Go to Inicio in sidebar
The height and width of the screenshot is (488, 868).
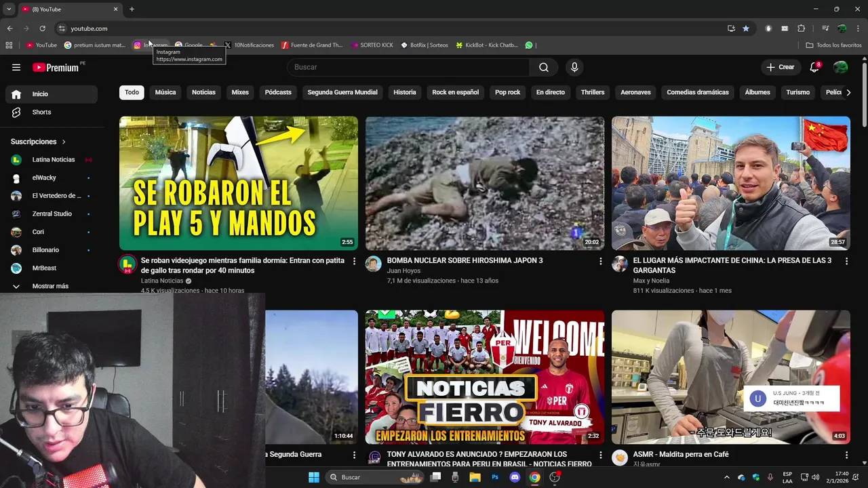click(52, 94)
